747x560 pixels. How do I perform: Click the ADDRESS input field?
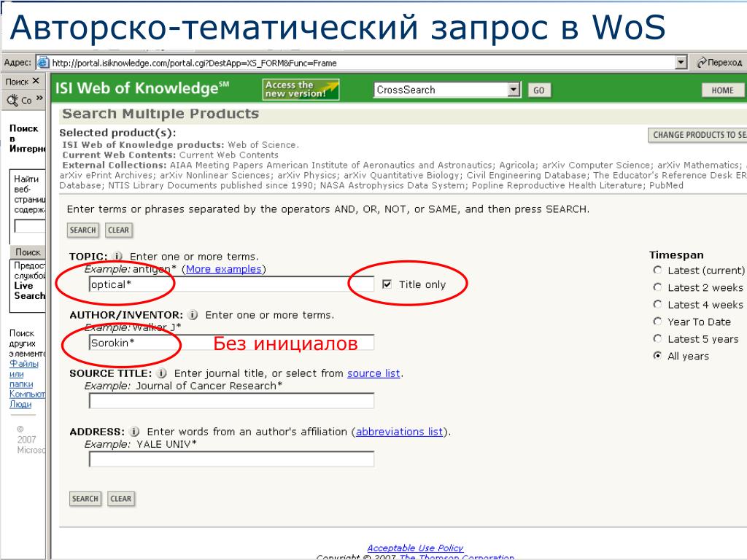(x=231, y=459)
